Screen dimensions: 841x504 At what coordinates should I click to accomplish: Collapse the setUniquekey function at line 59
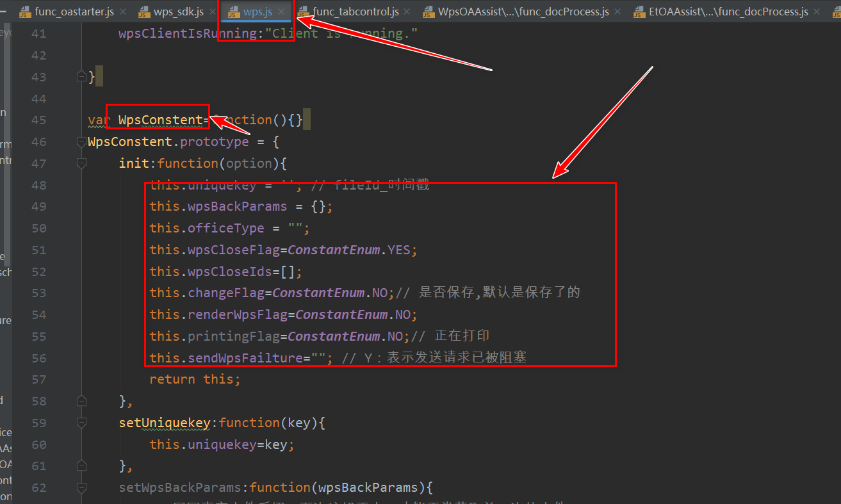pos(81,423)
